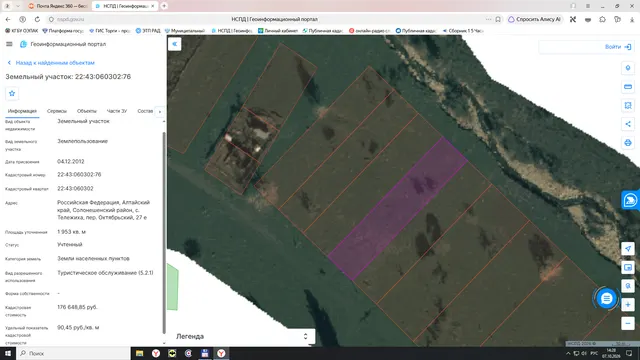Open the Сборник bookmark
Viewport: 640px width, 360px height.
point(463,31)
